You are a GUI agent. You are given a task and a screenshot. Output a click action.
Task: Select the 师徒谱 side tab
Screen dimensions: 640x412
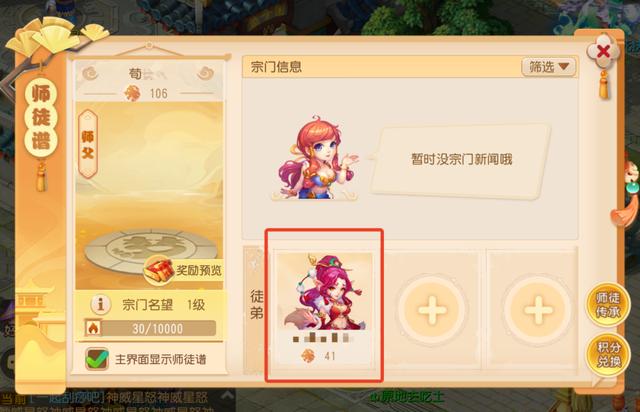coord(41,117)
